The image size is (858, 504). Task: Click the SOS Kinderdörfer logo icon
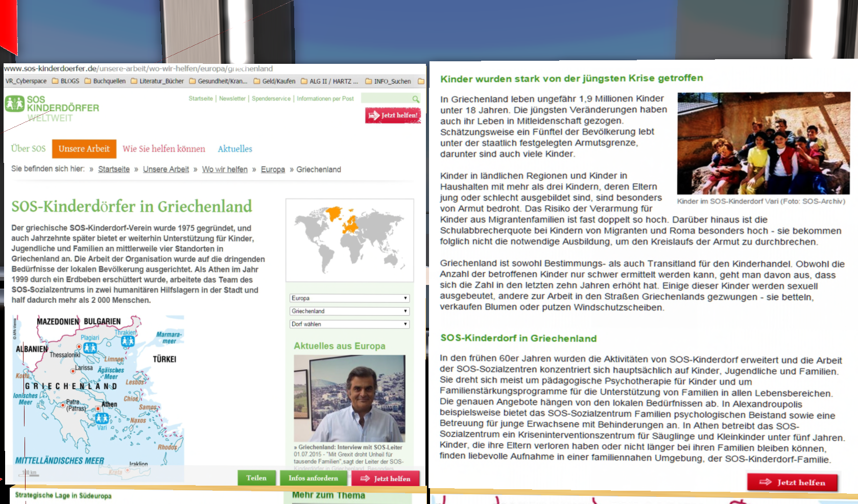(x=14, y=104)
